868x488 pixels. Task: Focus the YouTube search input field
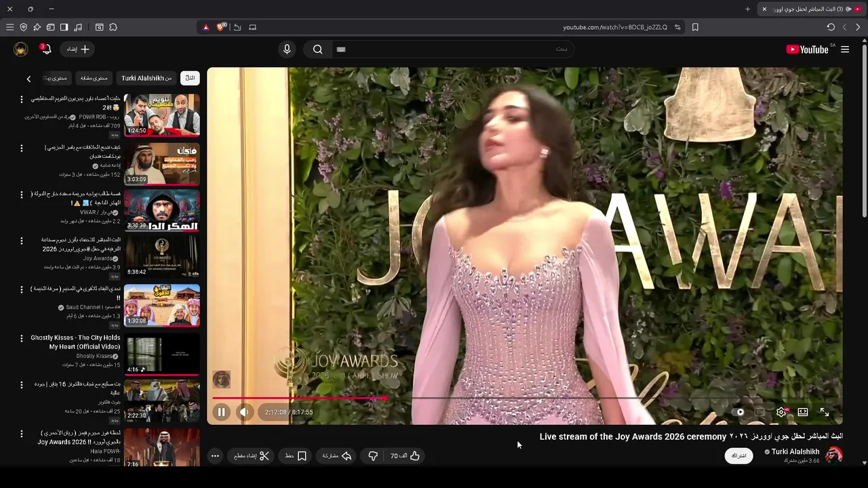454,49
